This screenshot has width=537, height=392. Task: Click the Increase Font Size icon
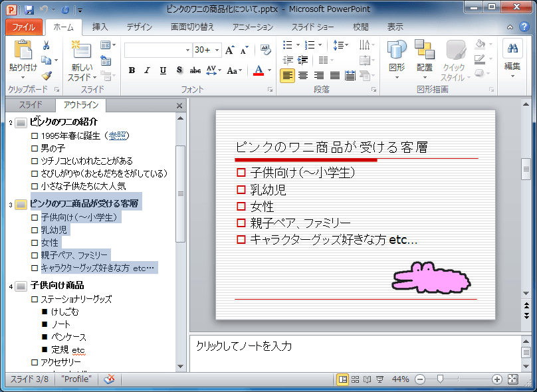pyautogui.click(x=230, y=50)
